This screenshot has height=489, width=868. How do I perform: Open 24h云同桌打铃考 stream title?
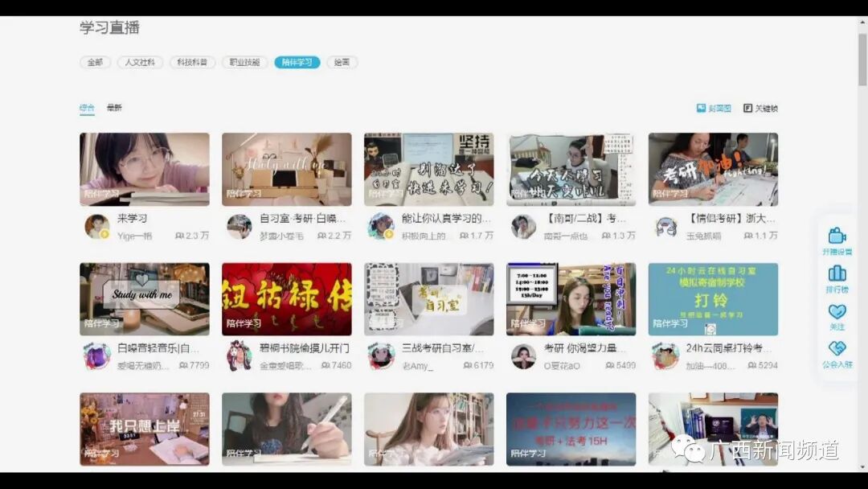(x=728, y=348)
